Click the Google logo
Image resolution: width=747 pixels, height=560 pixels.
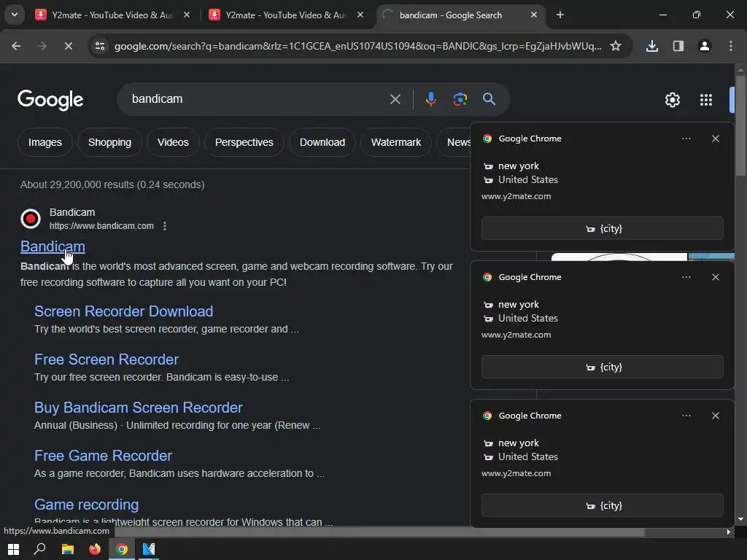(50, 99)
